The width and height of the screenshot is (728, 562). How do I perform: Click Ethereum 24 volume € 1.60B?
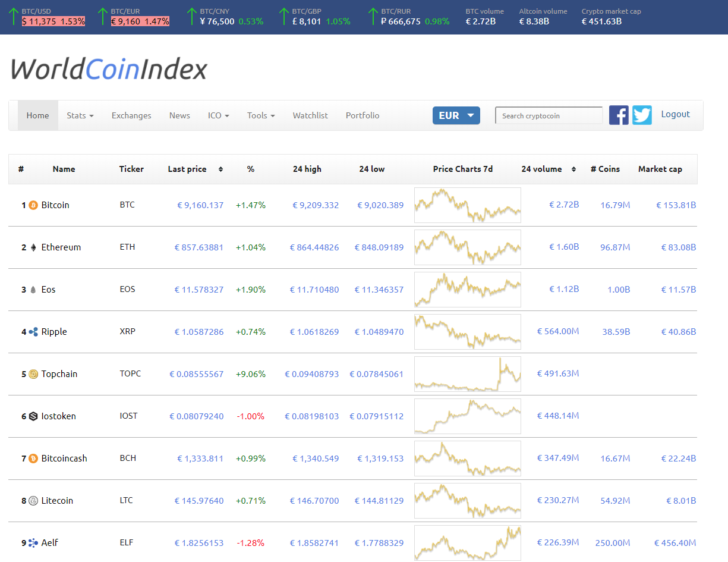click(564, 247)
